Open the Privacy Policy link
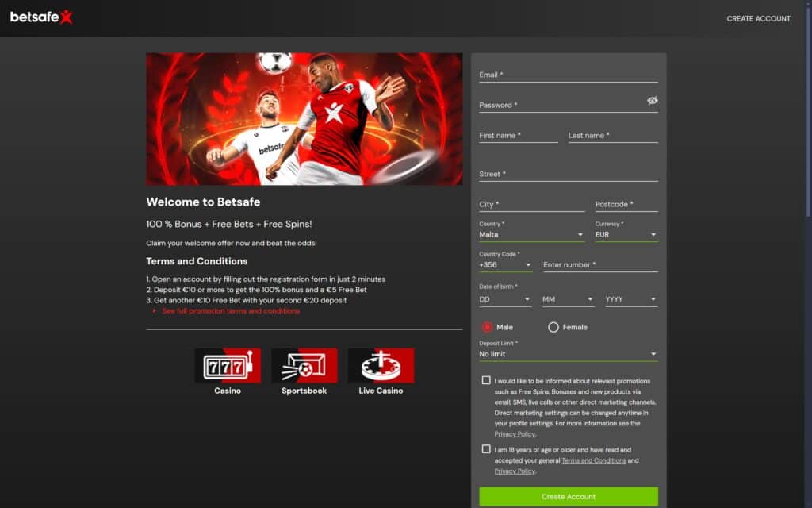The width and height of the screenshot is (812, 508). pyautogui.click(x=515, y=433)
